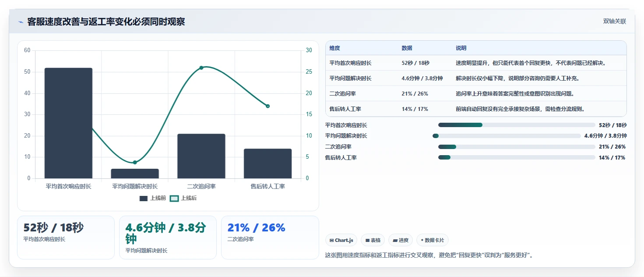Viewport: 644px width, 277px height.
Task: Select table cell 平均首次响应时长
Action: 350,63
